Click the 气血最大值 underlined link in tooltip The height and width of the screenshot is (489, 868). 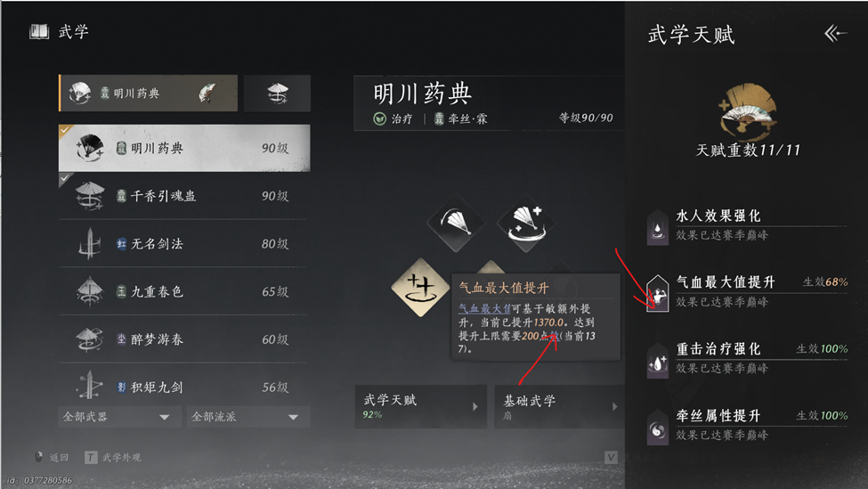484,309
